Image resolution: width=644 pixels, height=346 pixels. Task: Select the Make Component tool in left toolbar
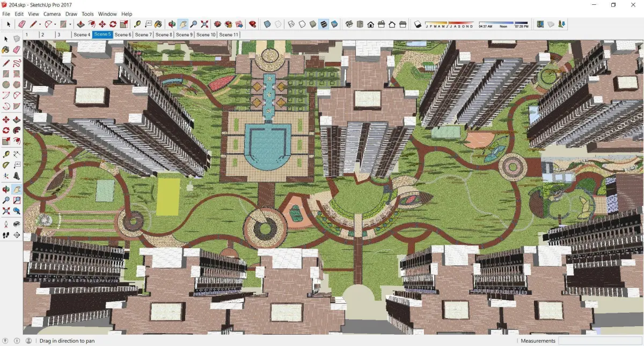(16, 39)
